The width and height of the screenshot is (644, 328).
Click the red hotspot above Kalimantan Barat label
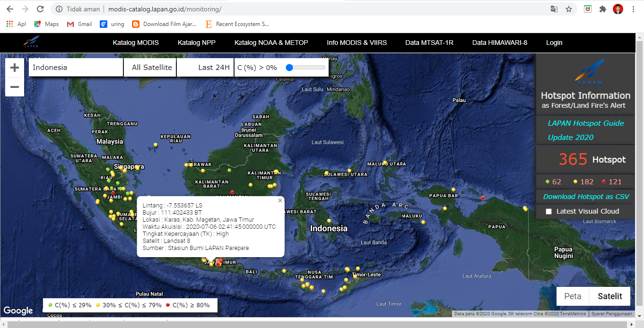[x=232, y=192]
